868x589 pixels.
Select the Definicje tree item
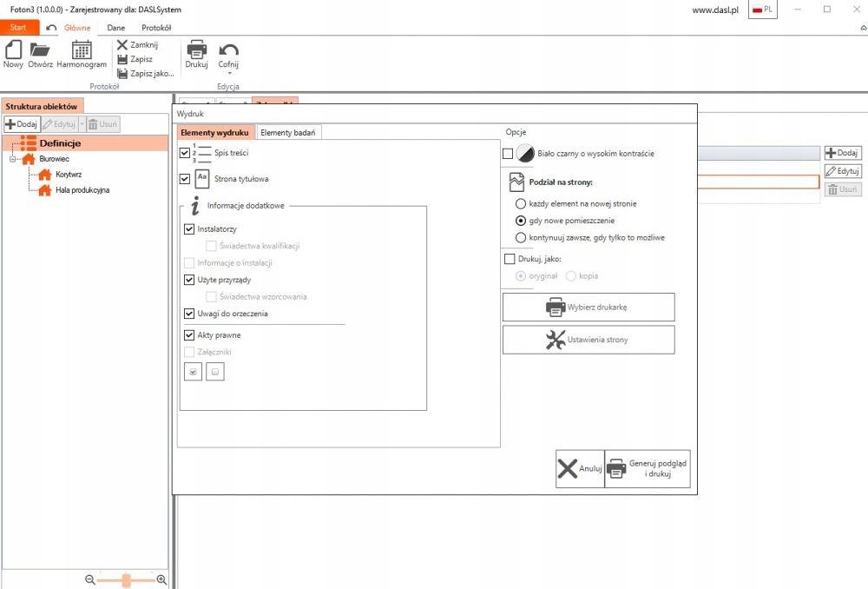tap(61, 143)
